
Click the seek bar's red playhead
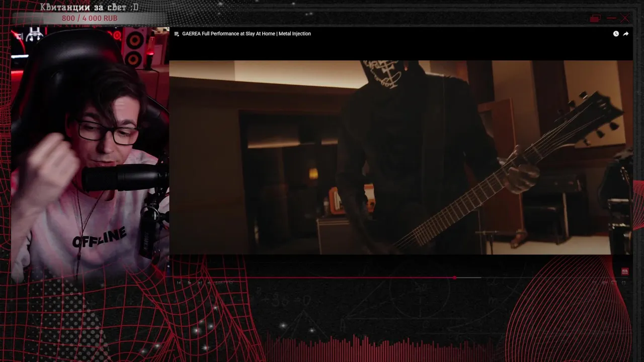click(455, 278)
